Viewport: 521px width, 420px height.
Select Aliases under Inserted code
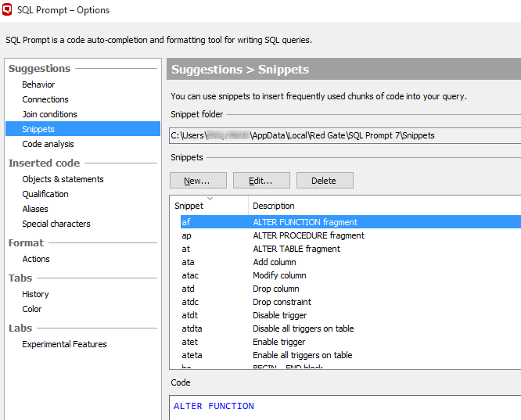click(35, 209)
